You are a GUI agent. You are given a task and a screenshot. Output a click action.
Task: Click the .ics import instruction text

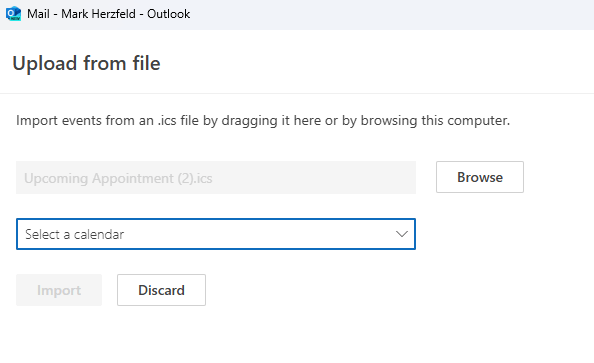pyautogui.click(x=263, y=120)
